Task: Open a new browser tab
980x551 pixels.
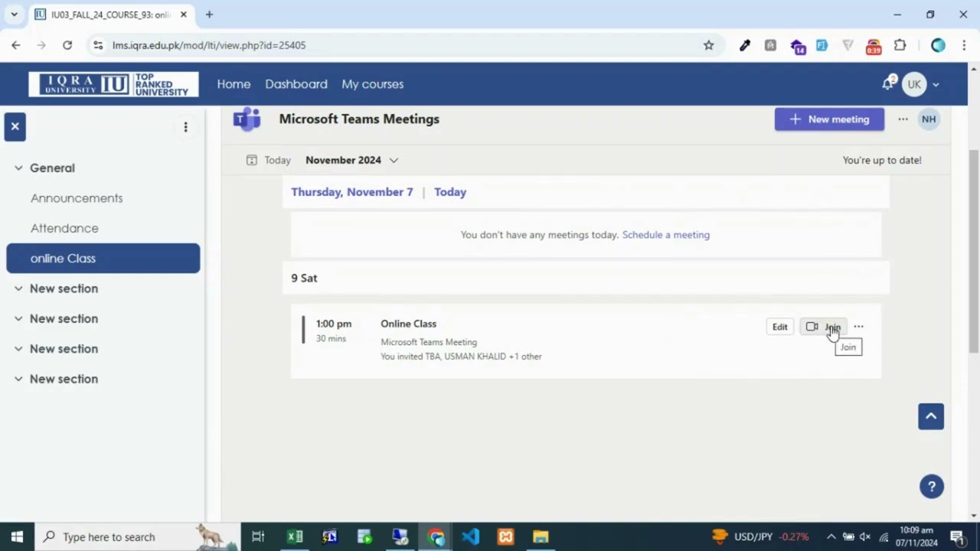Action: pyautogui.click(x=209, y=15)
